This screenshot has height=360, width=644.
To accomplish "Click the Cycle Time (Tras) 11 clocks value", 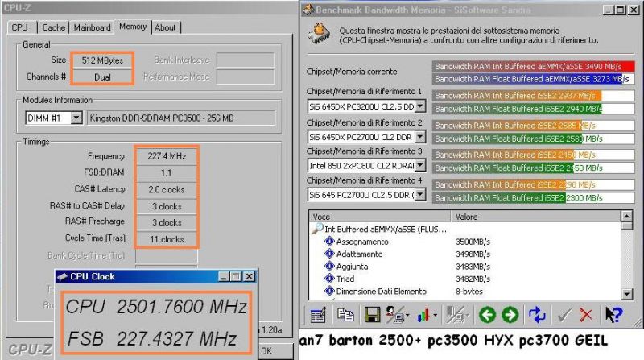I will (167, 239).
